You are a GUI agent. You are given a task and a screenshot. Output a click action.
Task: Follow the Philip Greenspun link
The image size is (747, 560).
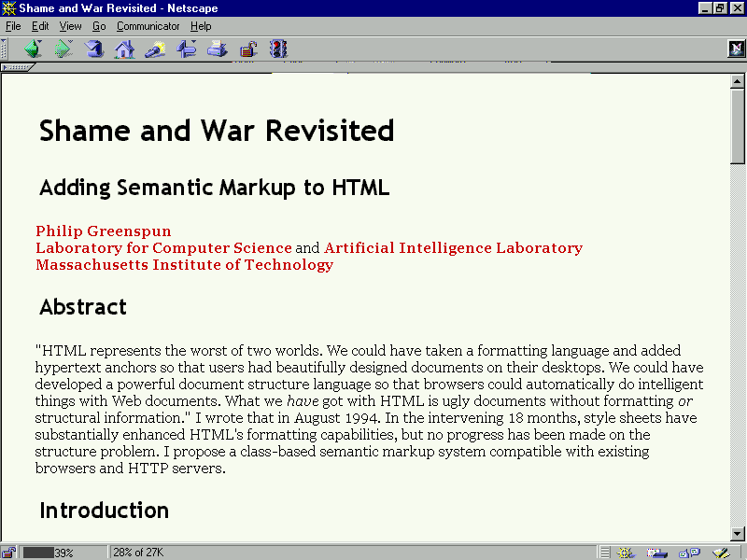tap(104, 231)
